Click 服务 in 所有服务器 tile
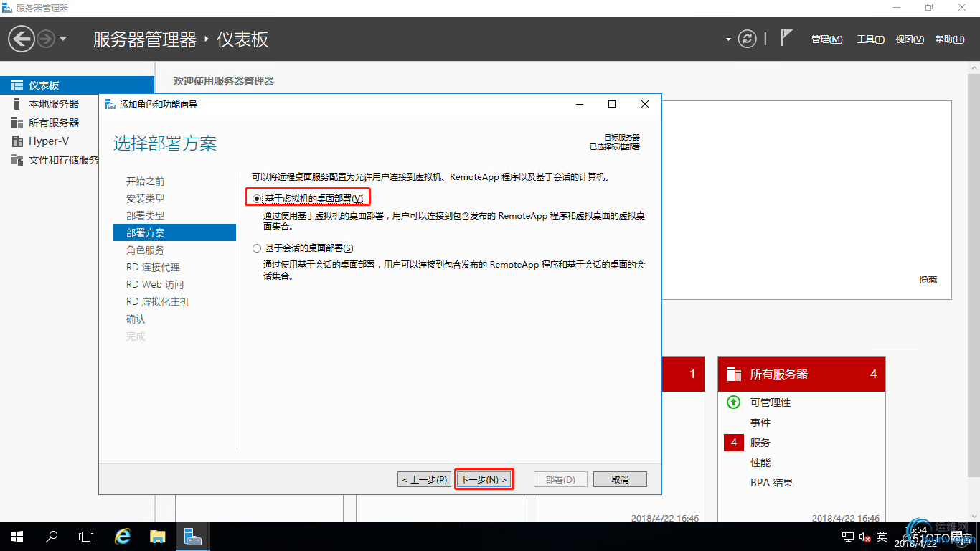Screen dimensions: 980x551 (x=760, y=443)
